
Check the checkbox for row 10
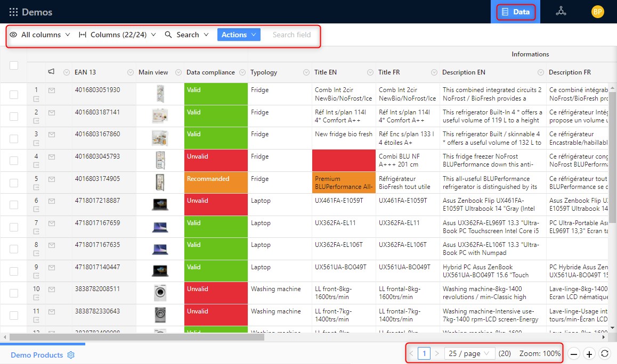(x=14, y=293)
